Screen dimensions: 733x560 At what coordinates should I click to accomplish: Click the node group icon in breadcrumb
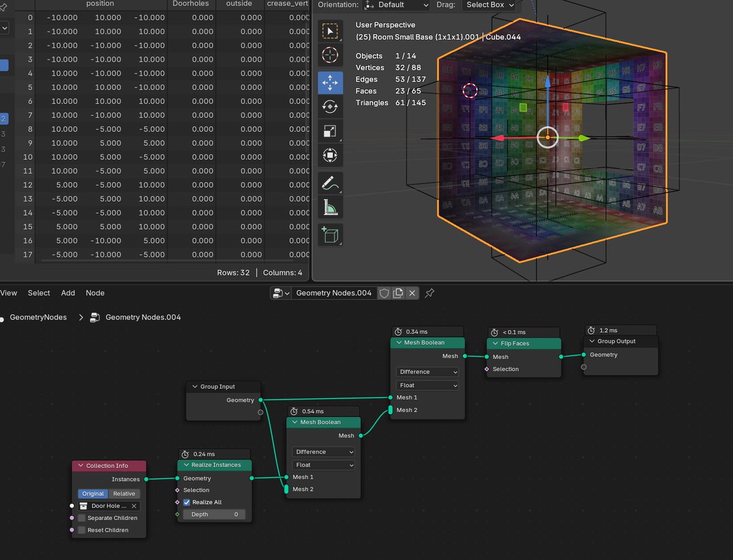(95, 317)
